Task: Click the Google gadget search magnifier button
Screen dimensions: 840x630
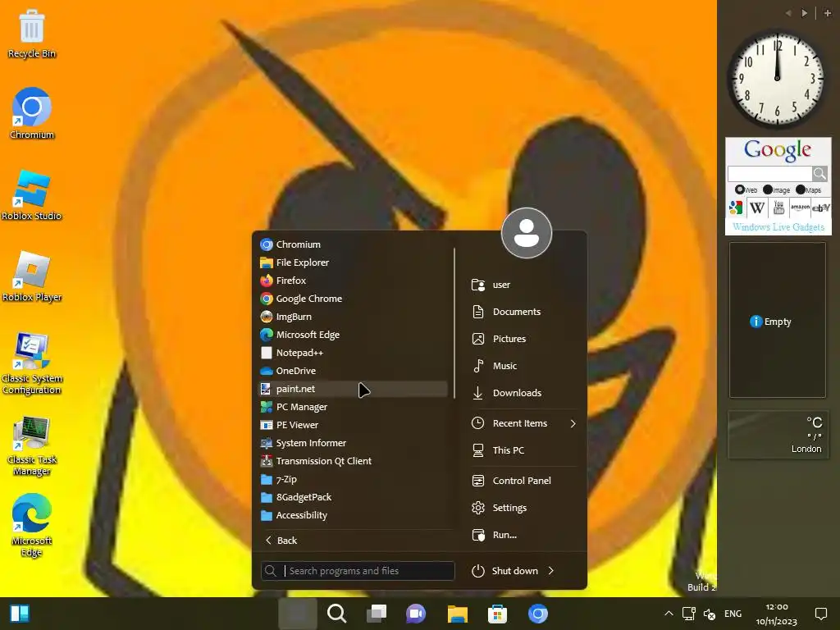Action: [x=819, y=174]
